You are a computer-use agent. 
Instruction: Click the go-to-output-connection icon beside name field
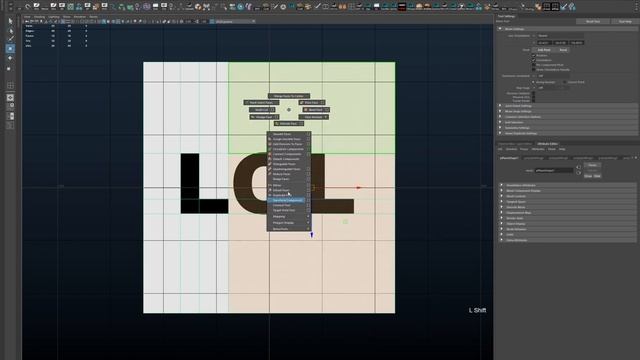pos(578,173)
